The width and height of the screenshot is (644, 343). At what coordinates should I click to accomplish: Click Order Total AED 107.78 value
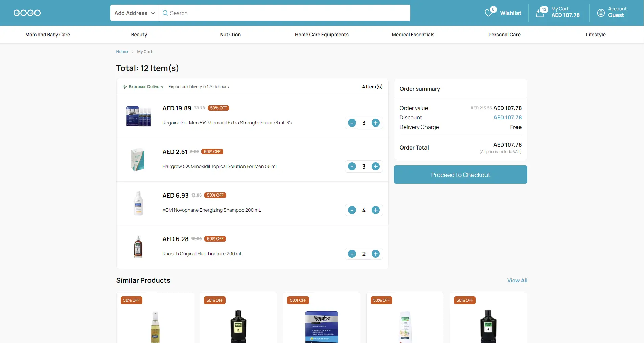click(x=507, y=145)
